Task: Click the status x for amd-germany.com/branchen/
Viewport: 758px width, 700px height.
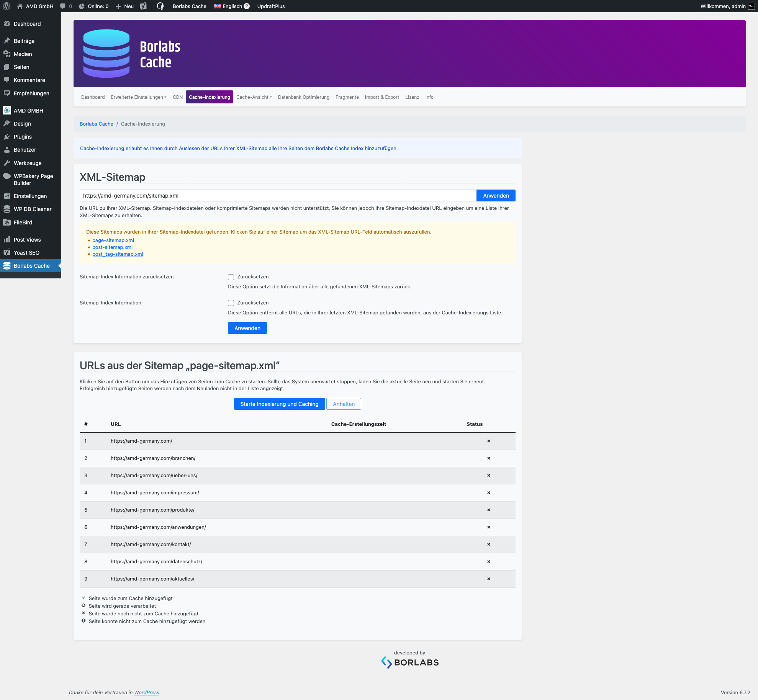Action: coord(489,458)
